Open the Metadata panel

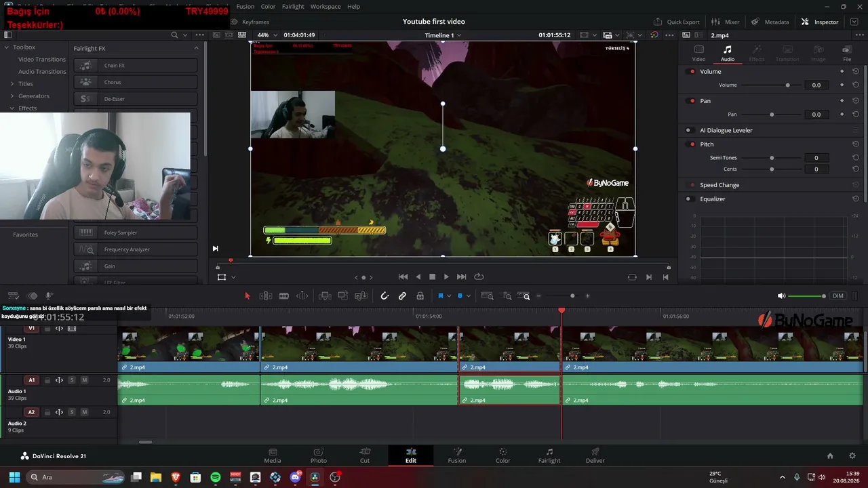[770, 22]
